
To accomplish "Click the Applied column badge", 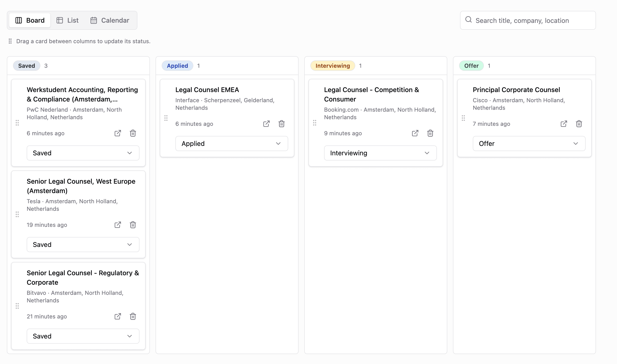I will pos(177,66).
